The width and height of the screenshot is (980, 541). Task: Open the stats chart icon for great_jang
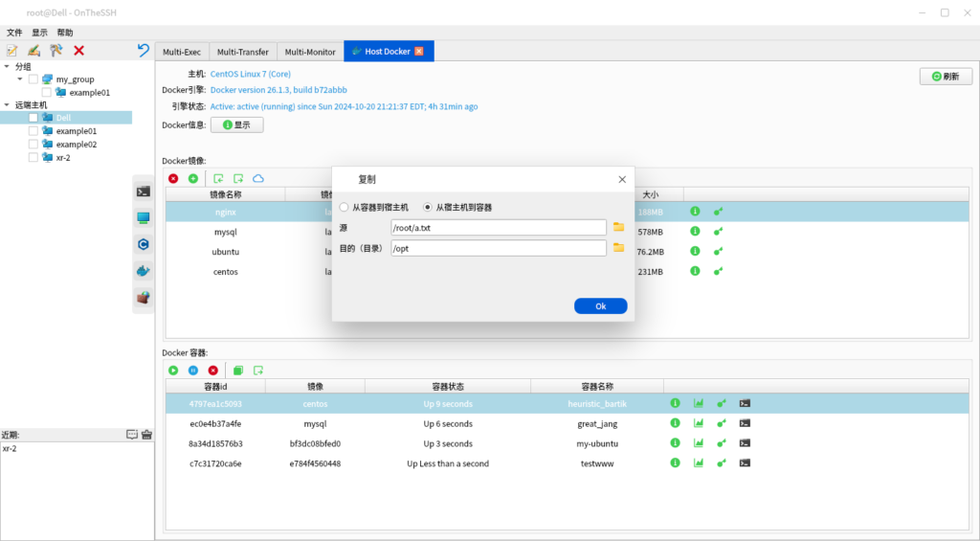[x=698, y=423]
